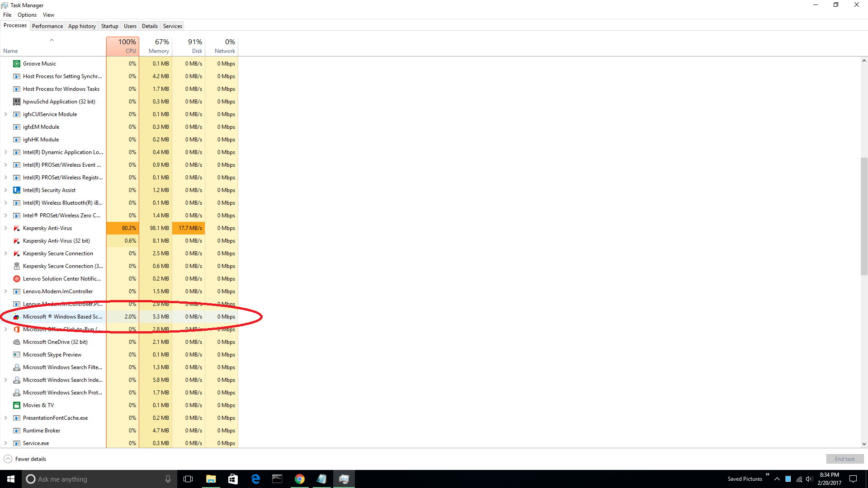Click the Microsoft Windows Based Sc... icon
The width and height of the screenshot is (868, 488).
[x=17, y=317]
